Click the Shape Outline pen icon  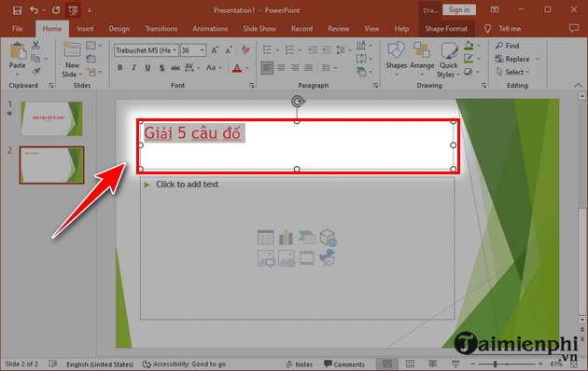coord(469,59)
